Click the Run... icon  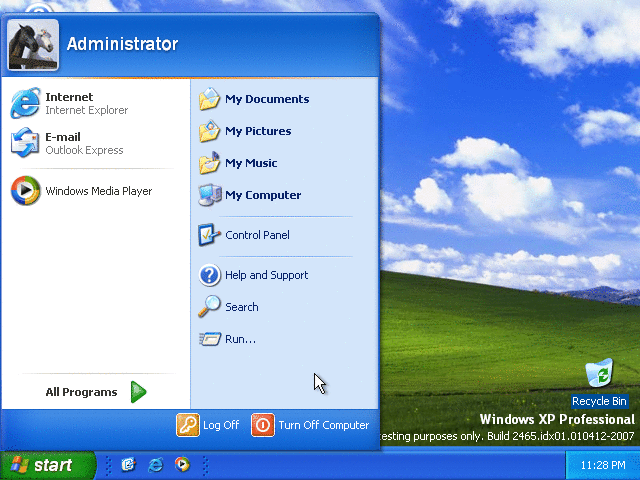click(x=210, y=339)
